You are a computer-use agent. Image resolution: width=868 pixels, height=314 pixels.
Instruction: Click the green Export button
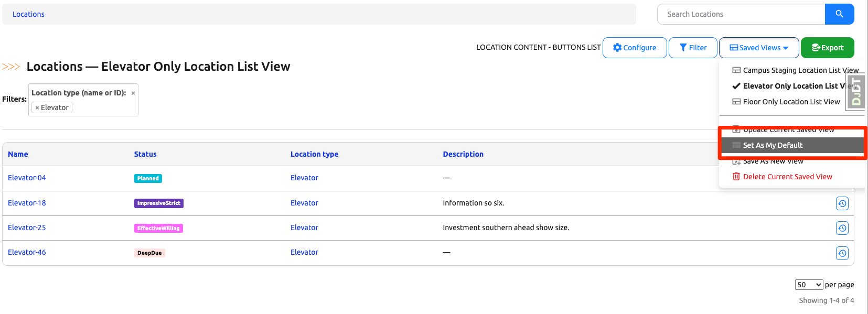tap(827, 48)
